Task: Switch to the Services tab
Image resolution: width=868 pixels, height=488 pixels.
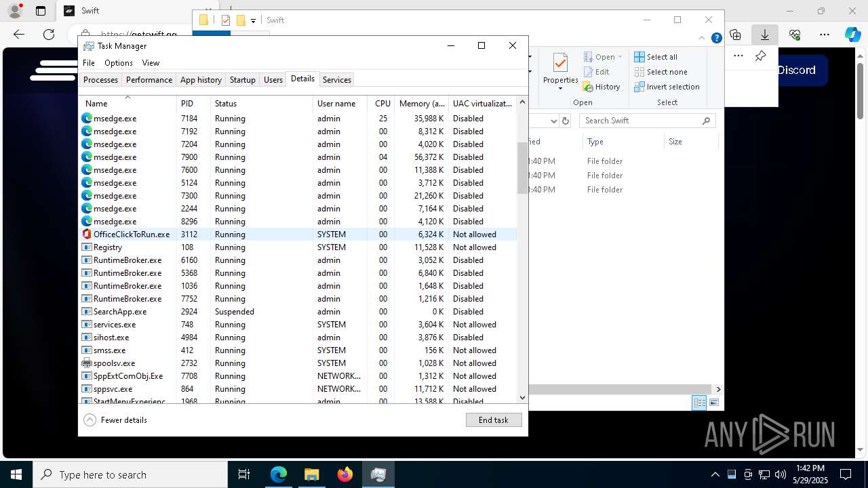Action: pos(337,79)
